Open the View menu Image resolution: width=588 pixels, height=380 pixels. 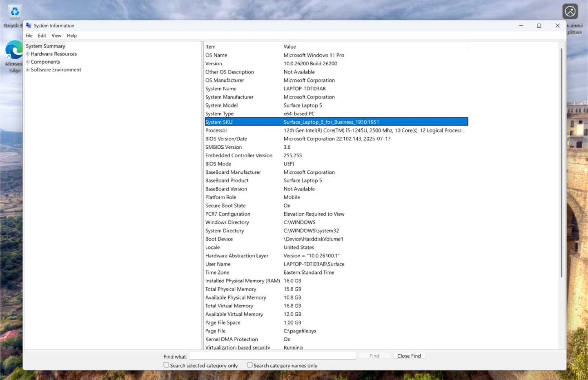[56, 36]
